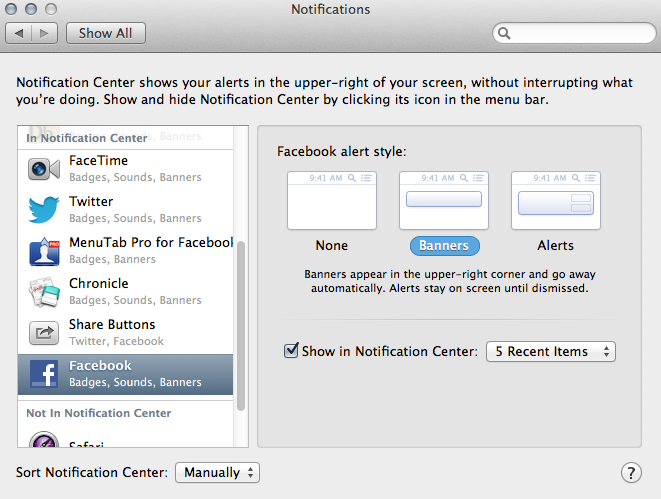Click the Share Buttons arrow icon

pos(44,333)
